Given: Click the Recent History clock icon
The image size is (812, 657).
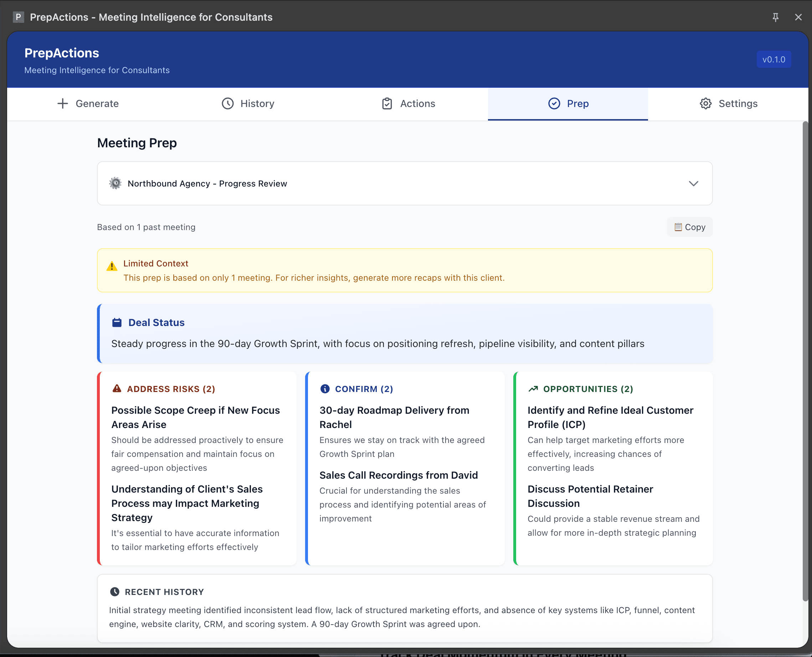Looking at the screenshot, I should [114, 591].
